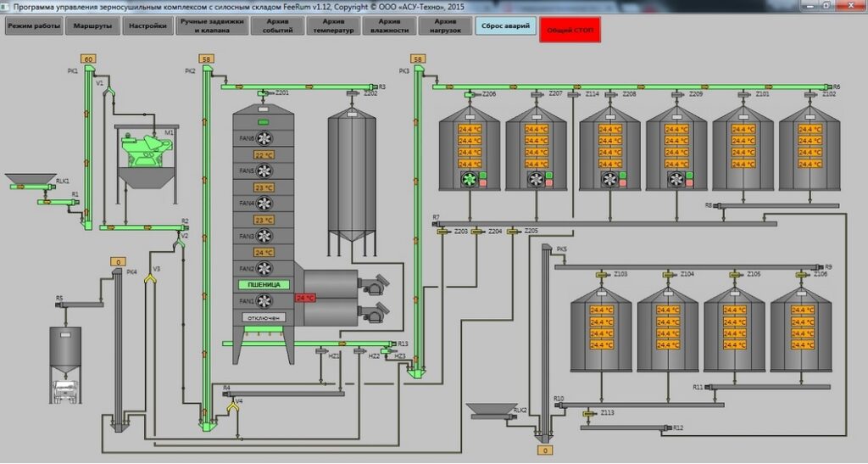Click the Z113 gate valve icon
This screenshot has height=464, width=868.
pyautogui.click(x=589, y=413)
